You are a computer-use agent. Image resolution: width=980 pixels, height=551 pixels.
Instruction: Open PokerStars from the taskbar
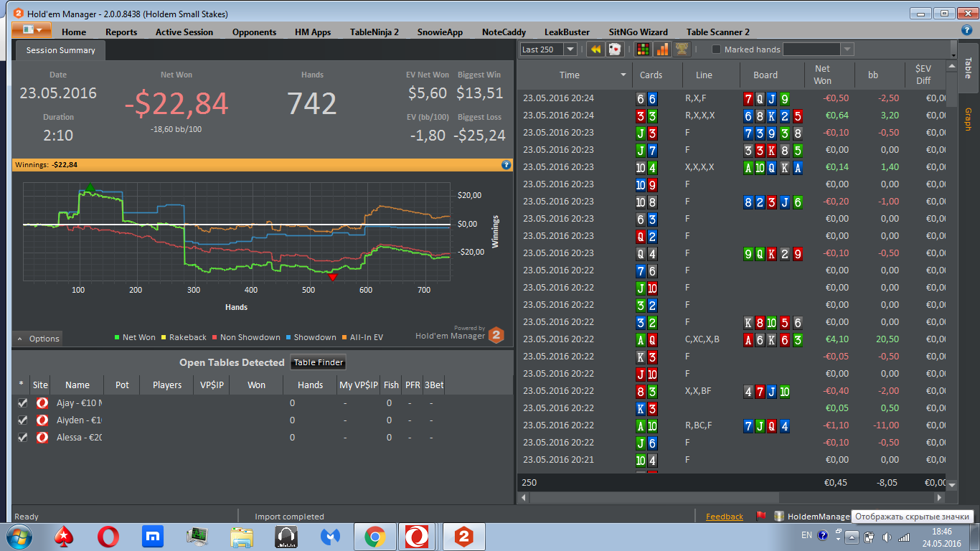(65, 537)
